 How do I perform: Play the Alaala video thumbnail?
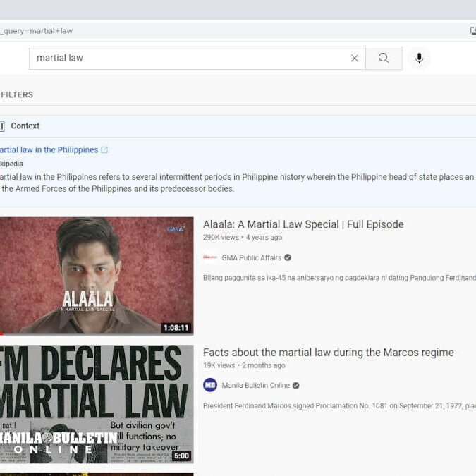(96, 275)
